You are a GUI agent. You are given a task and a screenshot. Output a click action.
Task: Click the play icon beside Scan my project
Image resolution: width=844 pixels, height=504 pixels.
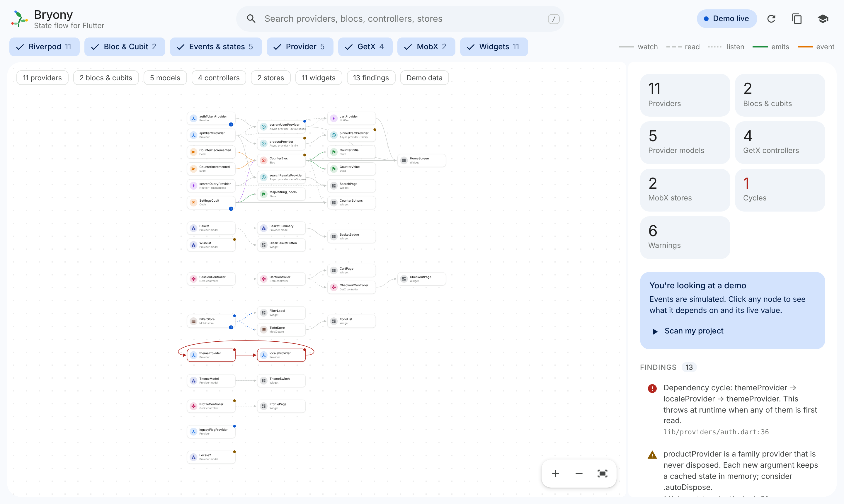click(x=655, y=331)
